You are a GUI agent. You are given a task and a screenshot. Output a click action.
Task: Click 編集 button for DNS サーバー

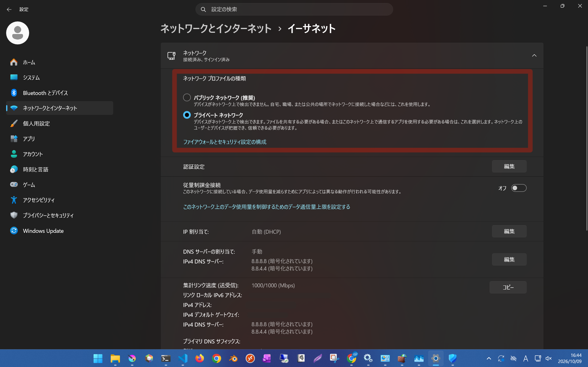point(509,259)
